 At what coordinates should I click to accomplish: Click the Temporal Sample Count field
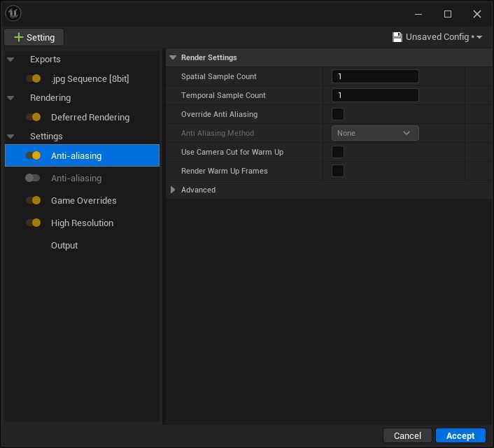[375, 95]
